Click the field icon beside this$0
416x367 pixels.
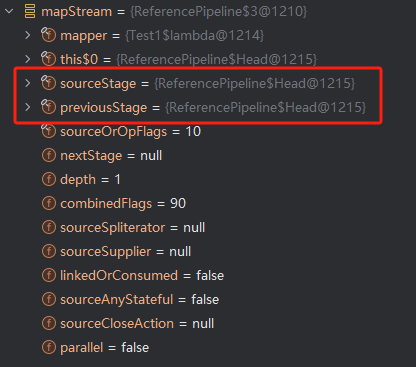(48, 59)
